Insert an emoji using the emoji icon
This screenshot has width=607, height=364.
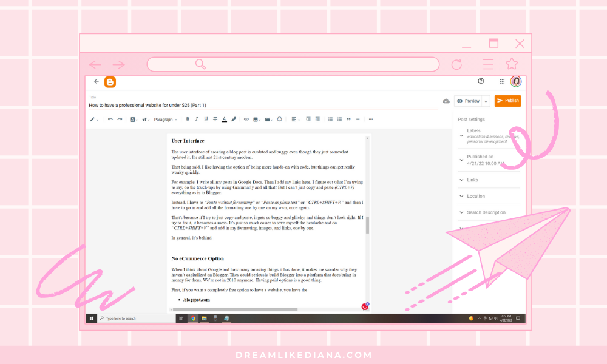click(279, 120)
